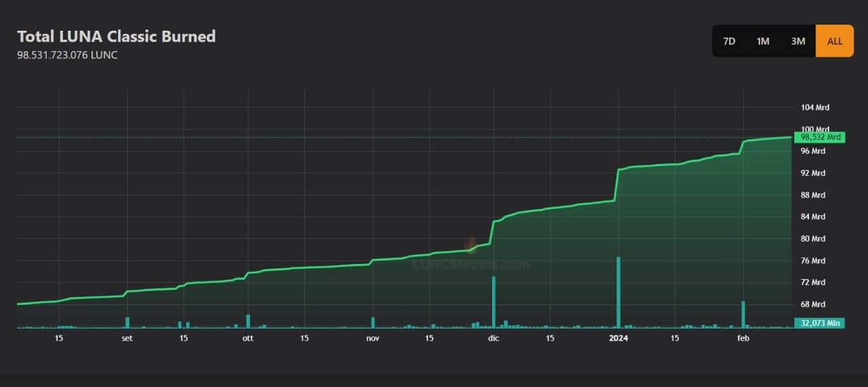Switch chart range to 7D
The image size is (868, 387).
pyautogui.click(x=729, y=41)
